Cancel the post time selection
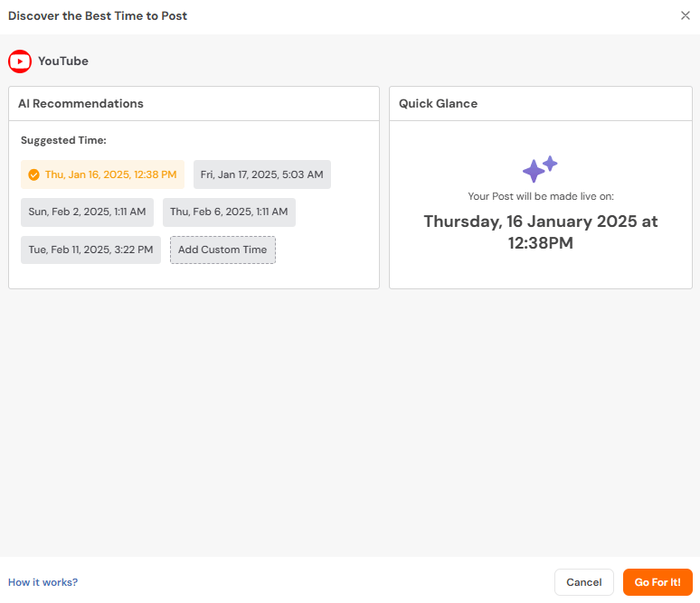The height and width of the screenshot is (603, 700). [584, 582]
